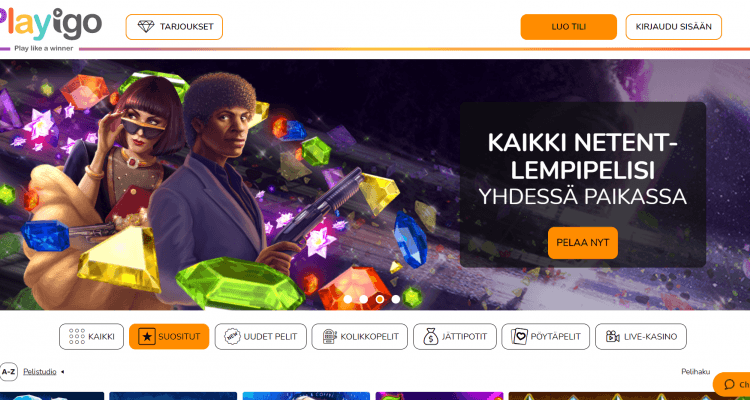The width and height of the screenshot is (750, 400).
Task: Select the second carousel slide dot
Action: [364, 299]
